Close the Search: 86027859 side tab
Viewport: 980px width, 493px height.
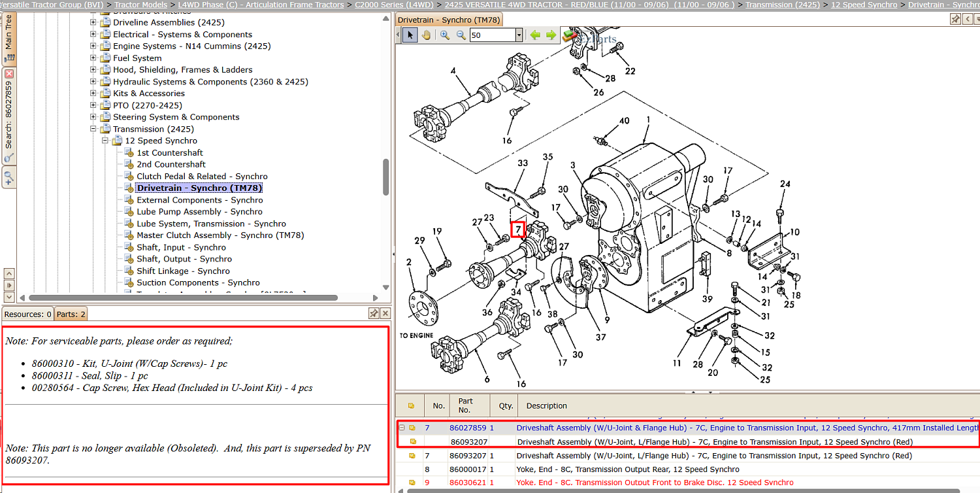coord(8,73)
